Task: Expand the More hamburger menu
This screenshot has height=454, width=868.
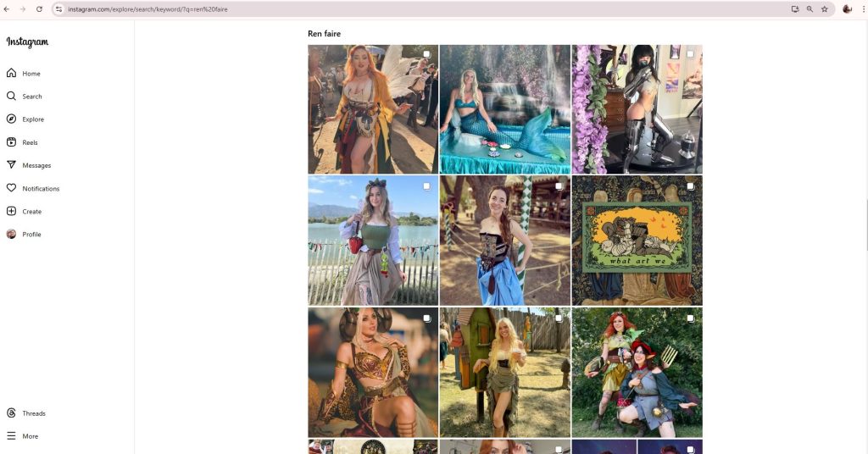Action: point(12,436)
